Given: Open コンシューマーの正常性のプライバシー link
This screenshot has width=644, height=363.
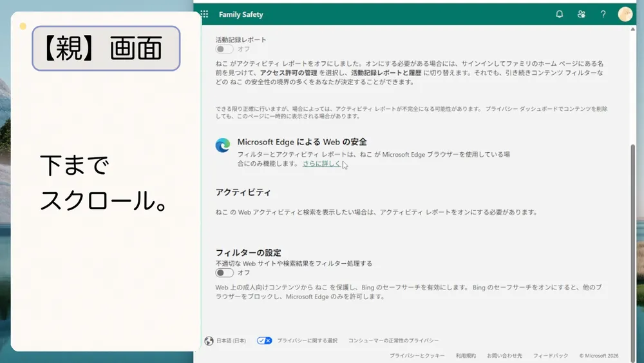Looking at the screenshot, I should pyautogui.click(x=393, y=341).
